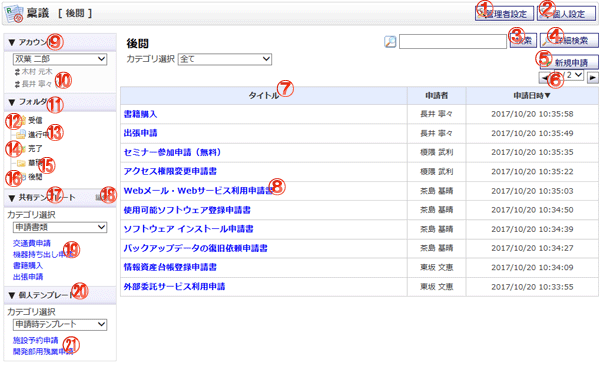Open ソフトウェア インストール申請書 request

pos(188,229)
